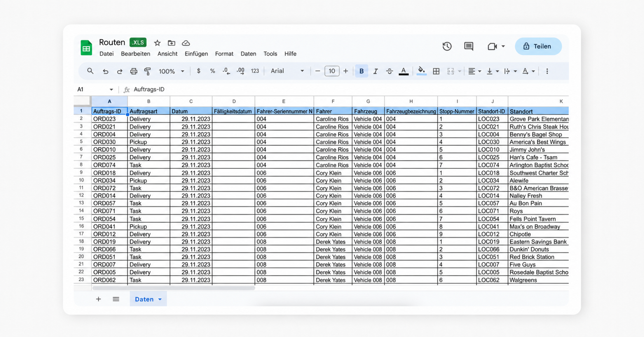This screenshot has width=644, height=337.
Task: Open the Daten tab dropdown arrow
Action: coord(160,299)
